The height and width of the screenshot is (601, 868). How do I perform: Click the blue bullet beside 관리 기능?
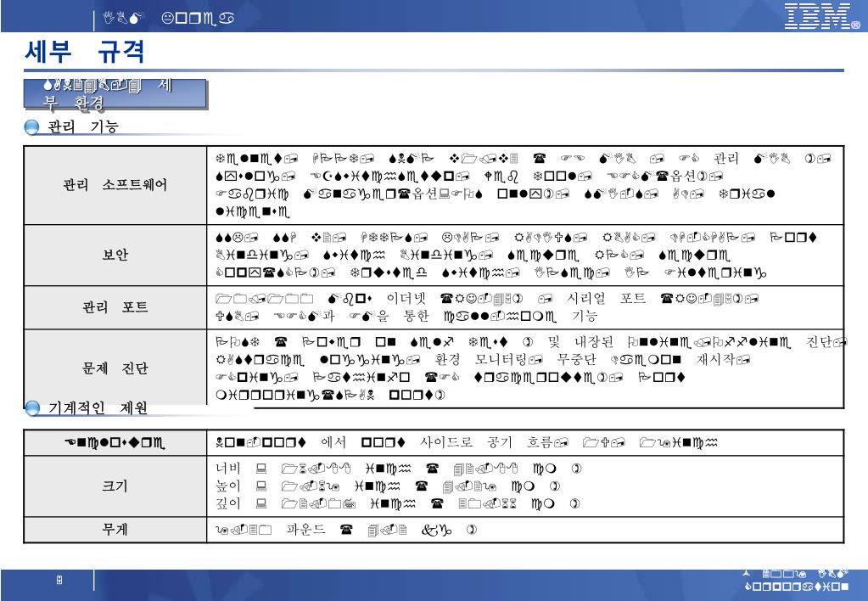pyautogui.click(x=32, y=127)
